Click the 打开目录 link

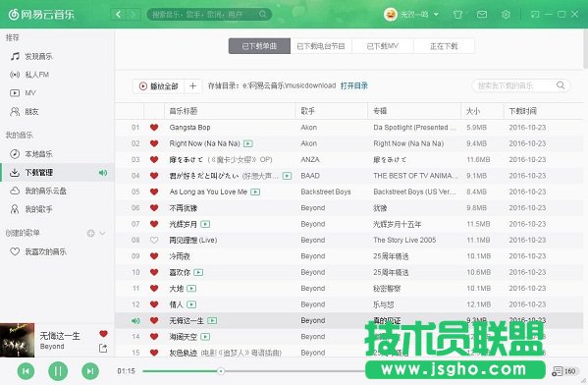point(354,85)
